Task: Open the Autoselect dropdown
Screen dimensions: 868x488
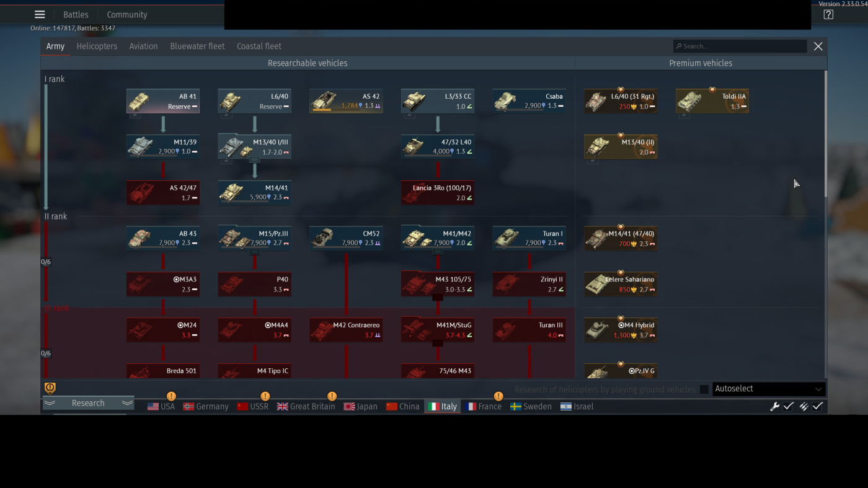Action: (769, 389)
